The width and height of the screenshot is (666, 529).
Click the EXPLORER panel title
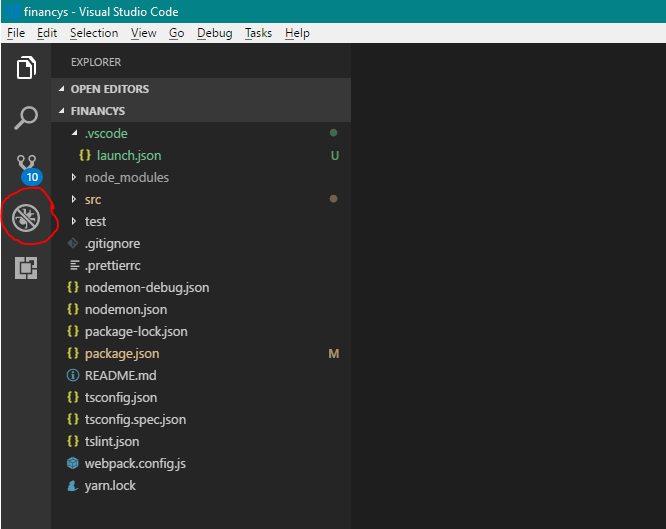(x=96, y=62)
